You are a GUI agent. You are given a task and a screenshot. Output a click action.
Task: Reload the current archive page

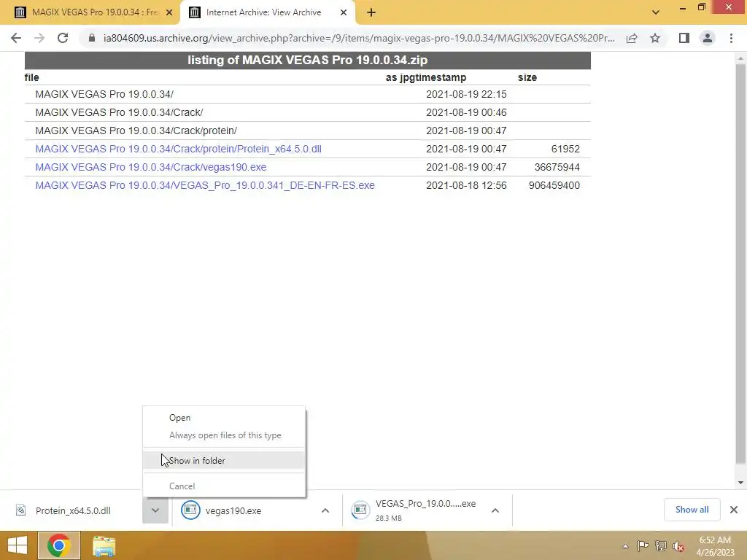coord(63,38)
